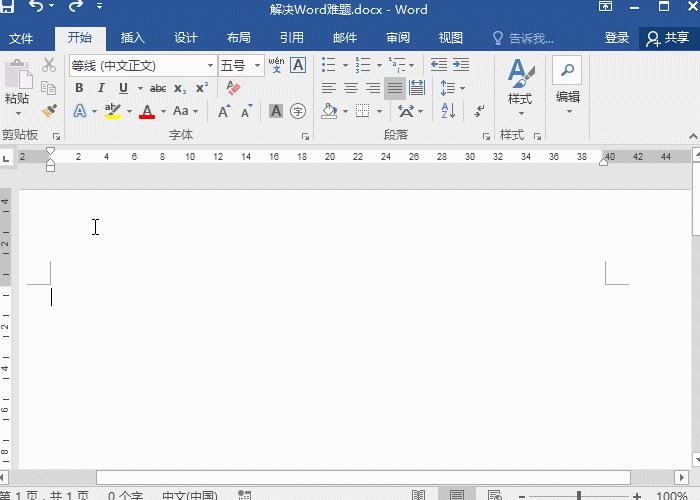This screenshot has height=500, width=700.
Task: Toggle Italic formatting
Action: click(101, 88)
